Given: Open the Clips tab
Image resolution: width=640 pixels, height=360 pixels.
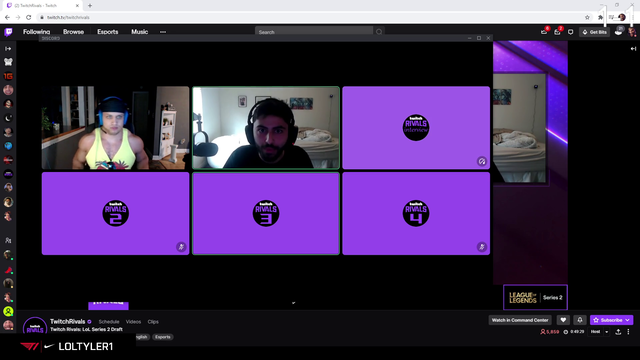Looking at the screenshot, I should 153,322.
